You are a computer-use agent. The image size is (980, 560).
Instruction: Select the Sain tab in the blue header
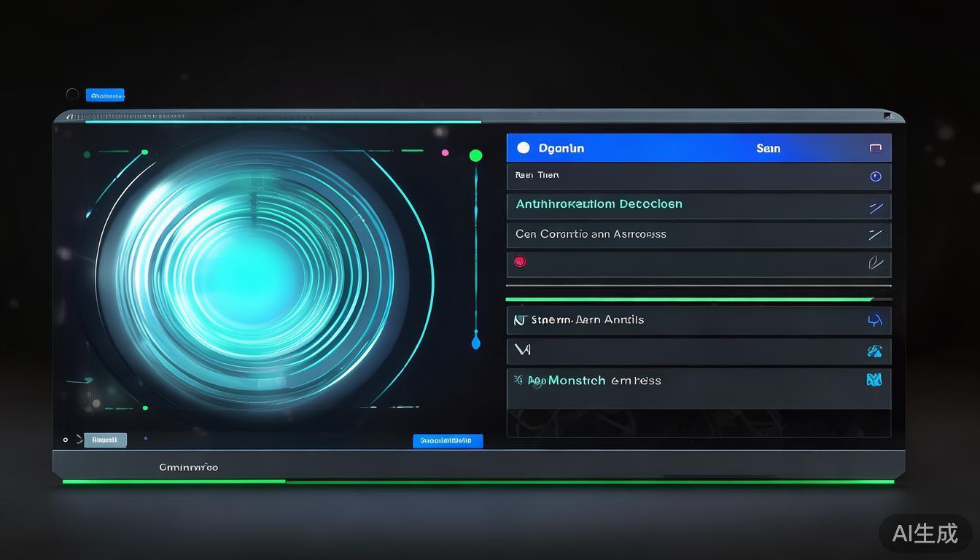768,148
